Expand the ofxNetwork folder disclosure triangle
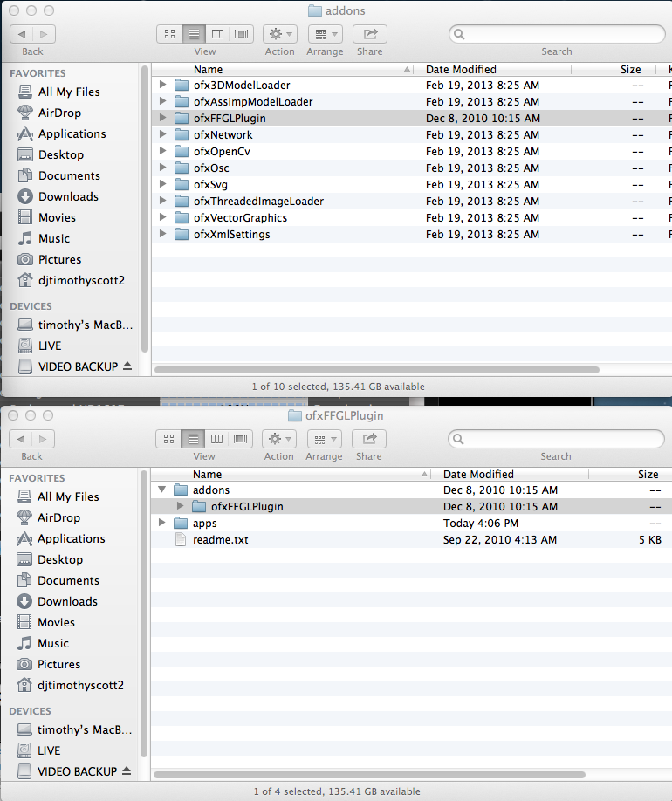This screenshot has width=672, height=801. click(x=162, y=135)
